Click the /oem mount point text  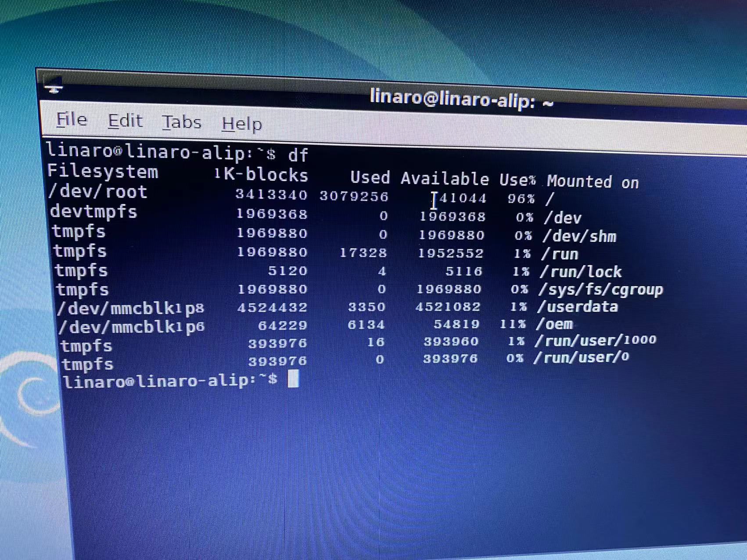[554, 324]
